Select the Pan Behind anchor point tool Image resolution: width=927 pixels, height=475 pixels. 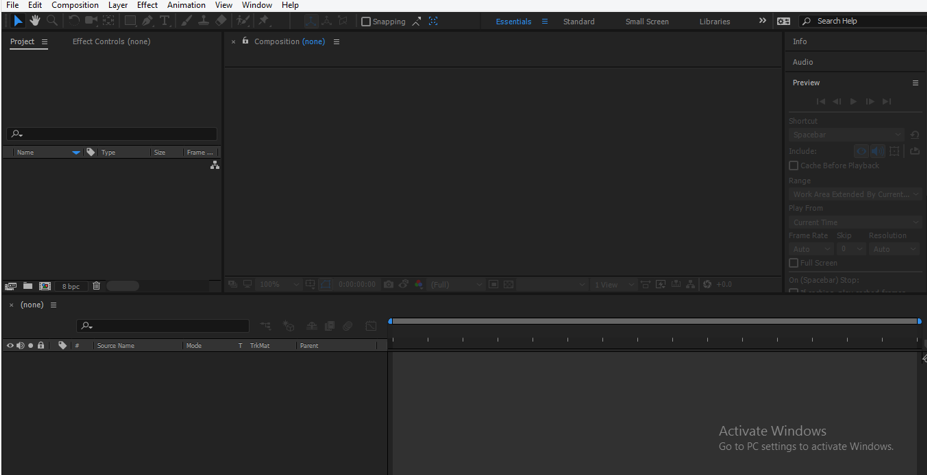108,21
